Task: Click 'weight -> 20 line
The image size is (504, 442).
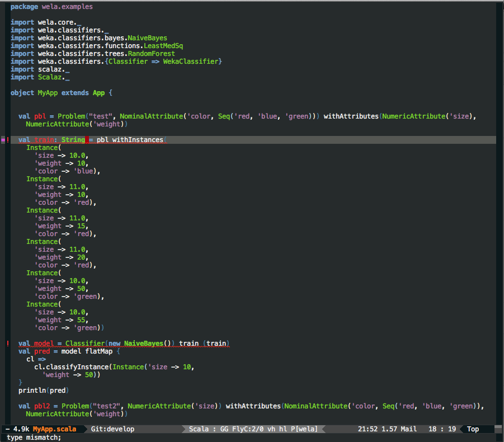Action: (62, 257)
